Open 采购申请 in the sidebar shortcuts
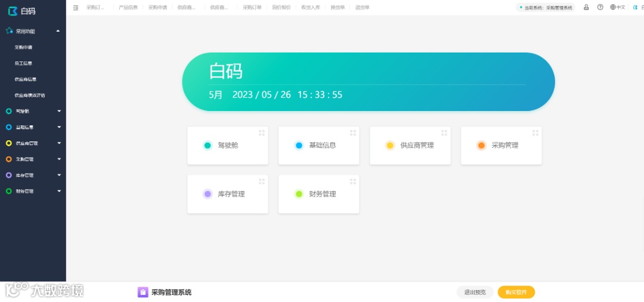 pos(23,47)
